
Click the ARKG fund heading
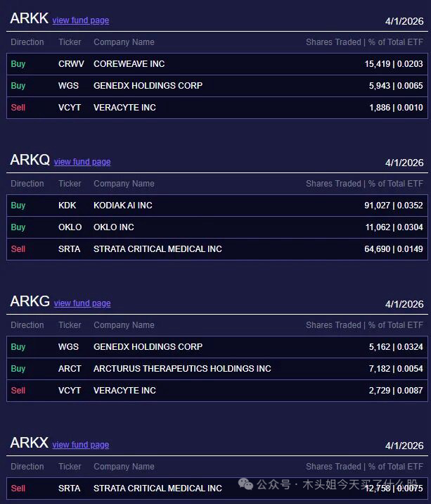pyautogui.click(x=30, y=301)
